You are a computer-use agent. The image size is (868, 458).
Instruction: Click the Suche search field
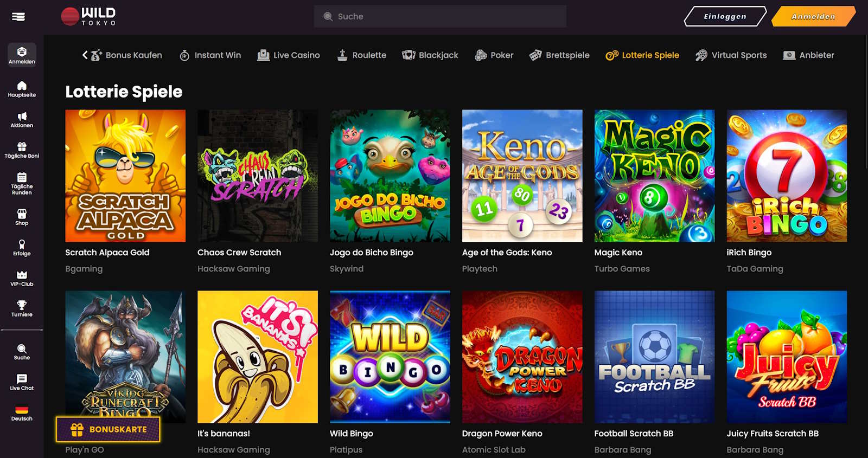(x=440, y=17)
